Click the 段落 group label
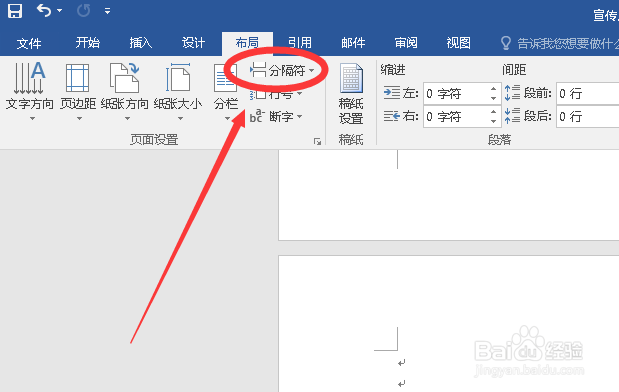619x392 pixels. click(x=499, y=139)
